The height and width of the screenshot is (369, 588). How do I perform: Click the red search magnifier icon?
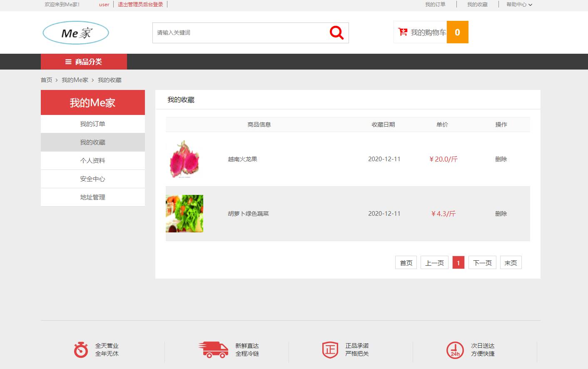336,32
